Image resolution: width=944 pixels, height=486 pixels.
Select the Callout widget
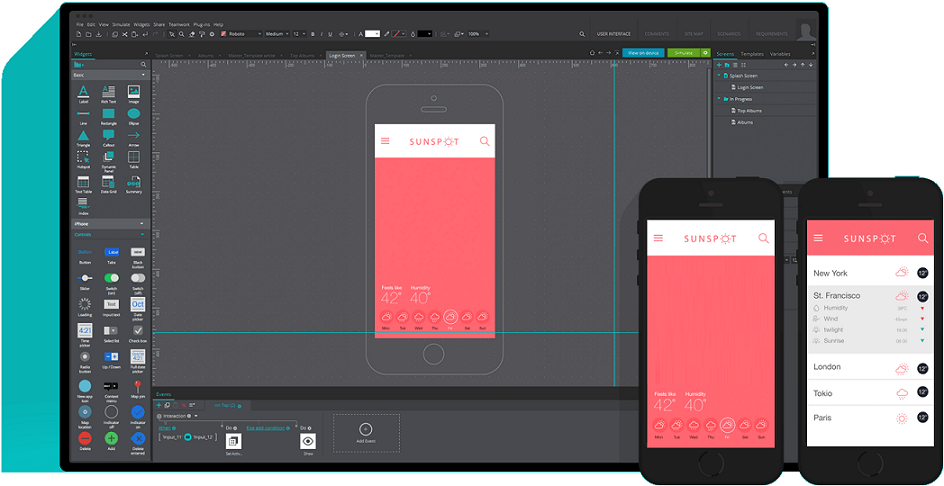[109, 136]
